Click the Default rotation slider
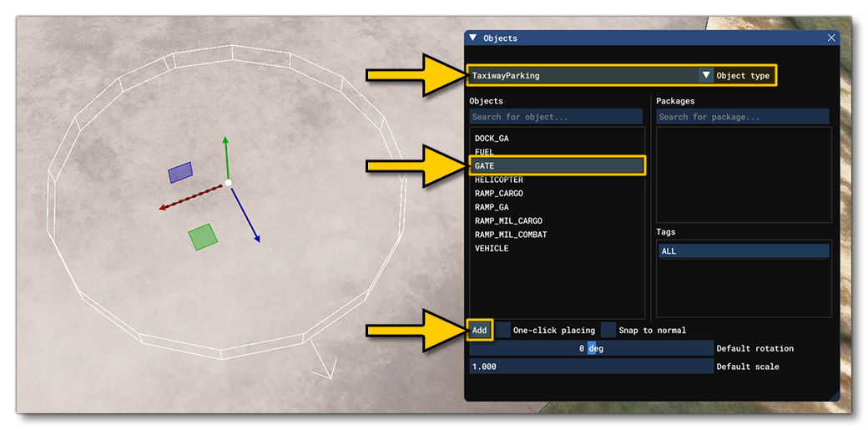This screenshot has height=430, width=868. point(591,348)
